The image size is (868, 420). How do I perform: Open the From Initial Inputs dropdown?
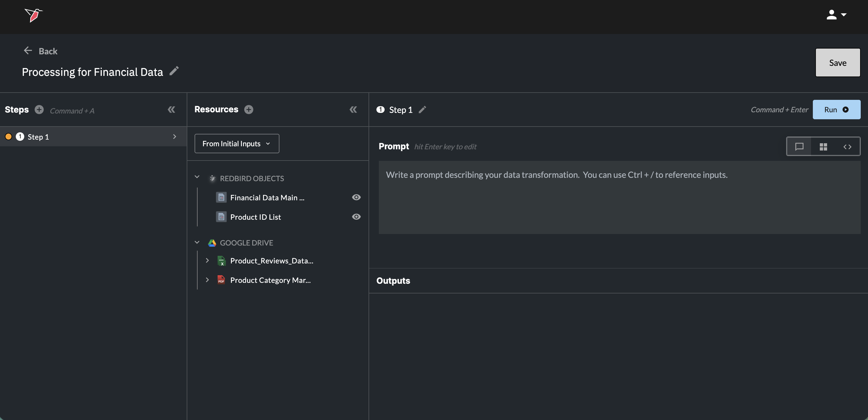pos(236,144)
